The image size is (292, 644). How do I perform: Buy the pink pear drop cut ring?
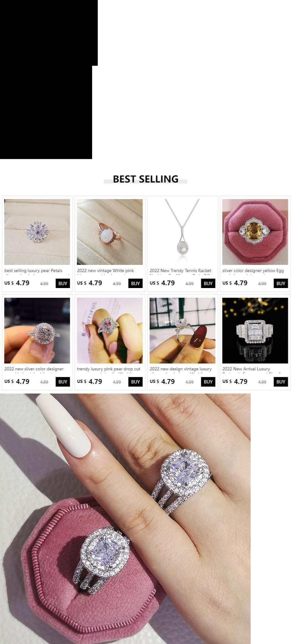pos(135,382)
